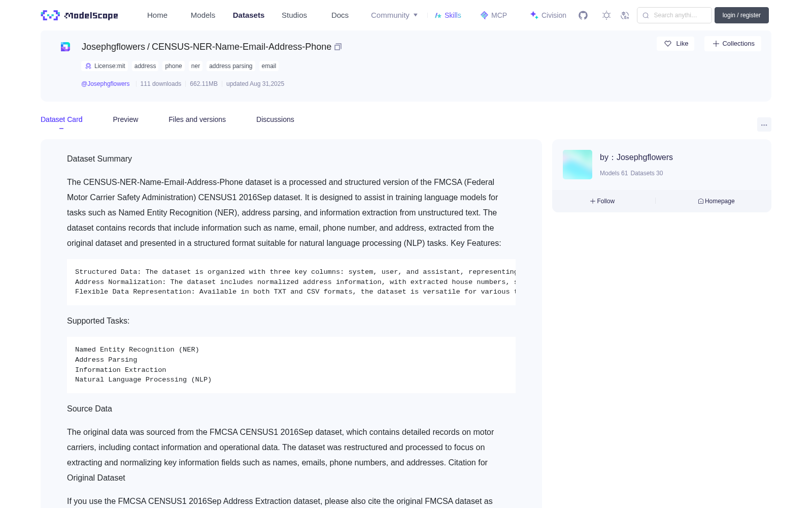Image resolution: width=812 pixels, height=508 pixels.
Task: Click the ner tag
Action: (x=195, y=66)
